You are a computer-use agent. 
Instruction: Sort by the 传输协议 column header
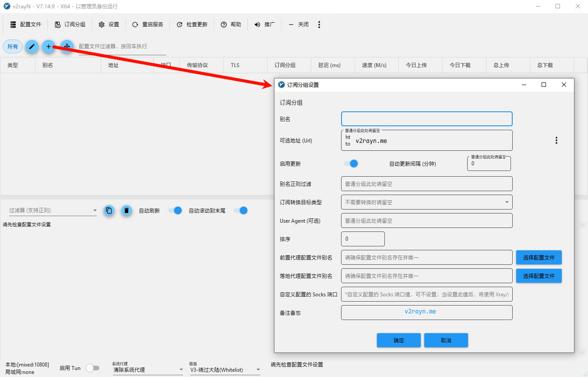pyautogui.click(x=201, y=65)
